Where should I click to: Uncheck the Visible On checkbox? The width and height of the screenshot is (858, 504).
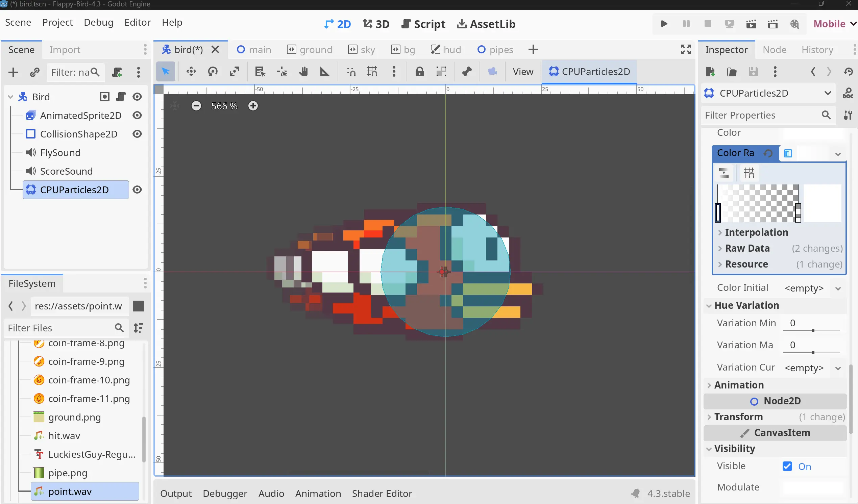point(787,466)
